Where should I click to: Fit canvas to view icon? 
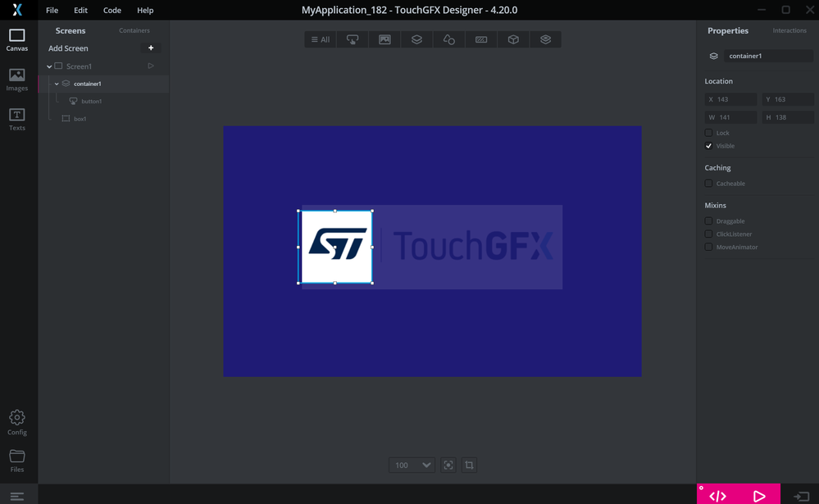[448, 465]
